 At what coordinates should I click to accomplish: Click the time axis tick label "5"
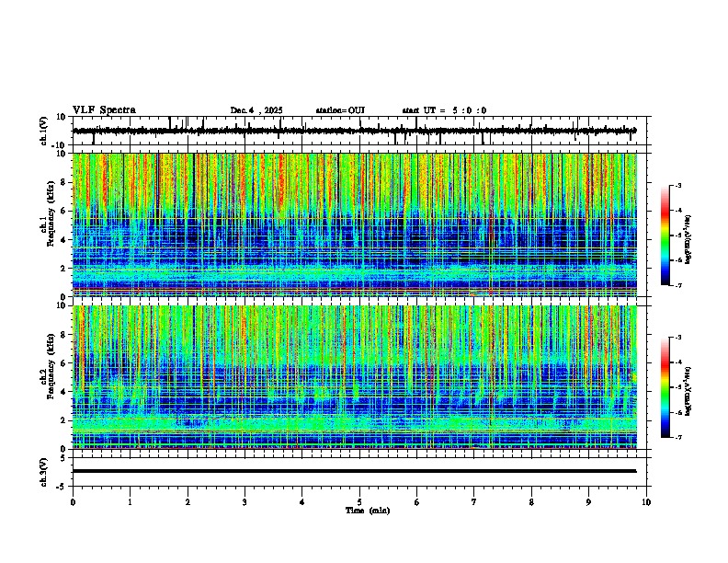(x=359, y=502)
